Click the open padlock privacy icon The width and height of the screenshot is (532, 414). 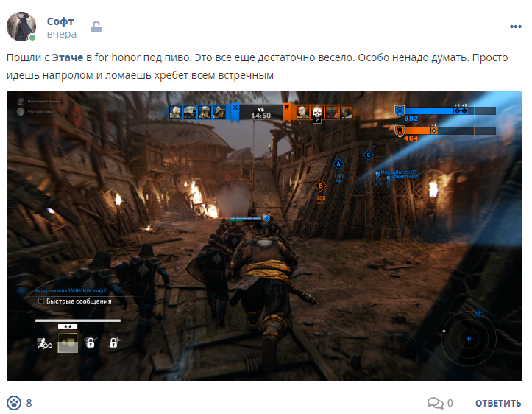click(96, 27)
